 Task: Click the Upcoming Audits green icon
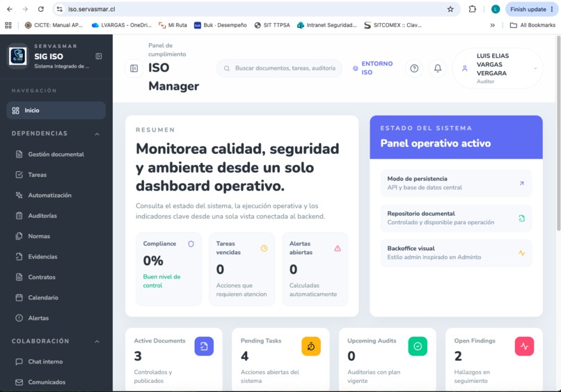418,346
